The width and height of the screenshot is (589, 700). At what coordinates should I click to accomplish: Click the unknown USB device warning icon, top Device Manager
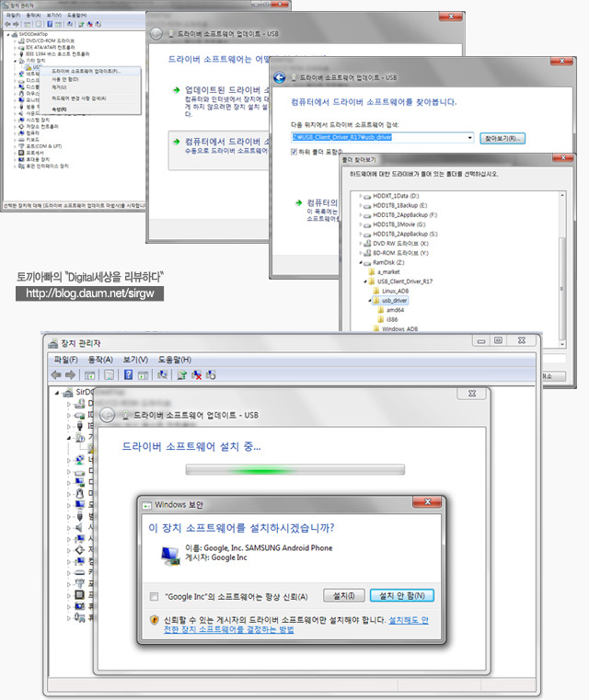click(29, 67)
